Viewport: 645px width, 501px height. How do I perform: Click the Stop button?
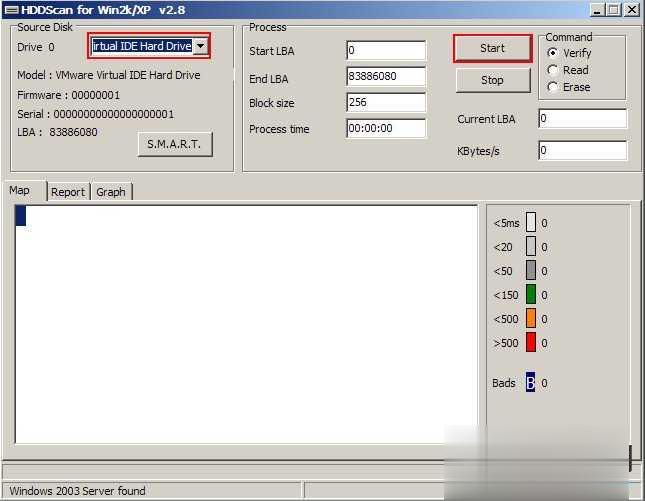(492, 80)
